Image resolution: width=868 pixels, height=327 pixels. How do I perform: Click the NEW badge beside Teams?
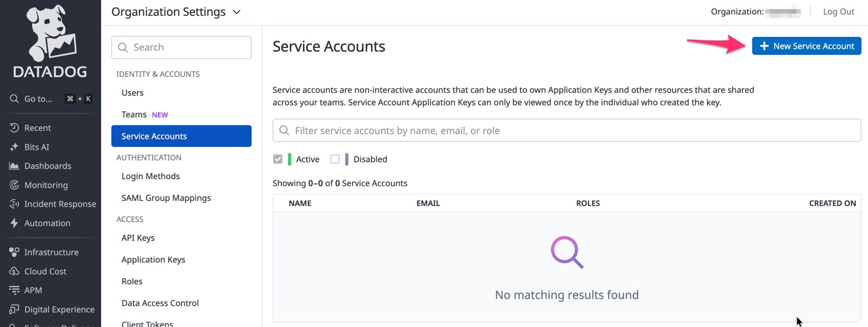tap(160, 115)
